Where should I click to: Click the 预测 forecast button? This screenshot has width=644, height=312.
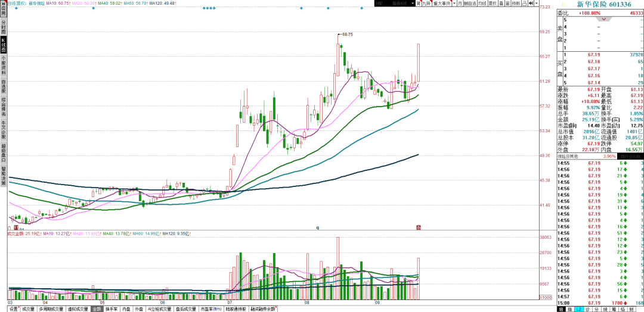click(516, 4)
